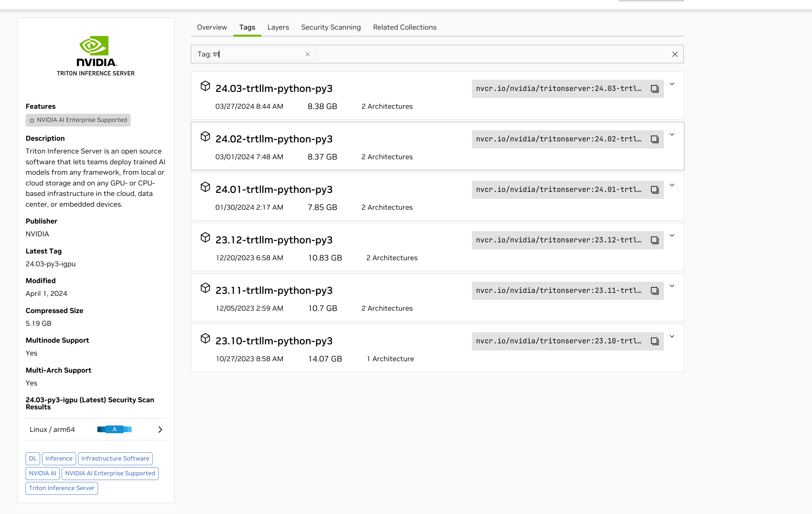Copy the 23.11-trtllm-python-py3 image path

point(654,291)
